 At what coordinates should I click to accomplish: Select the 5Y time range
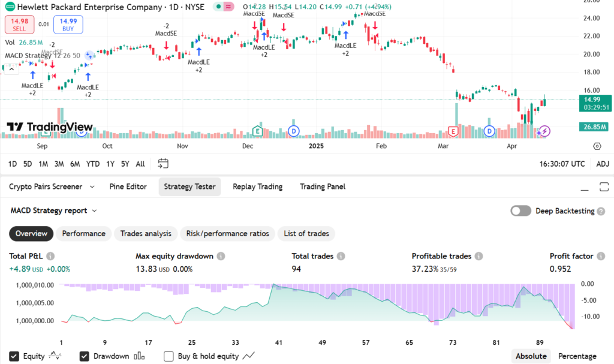[x=125, y=164]
